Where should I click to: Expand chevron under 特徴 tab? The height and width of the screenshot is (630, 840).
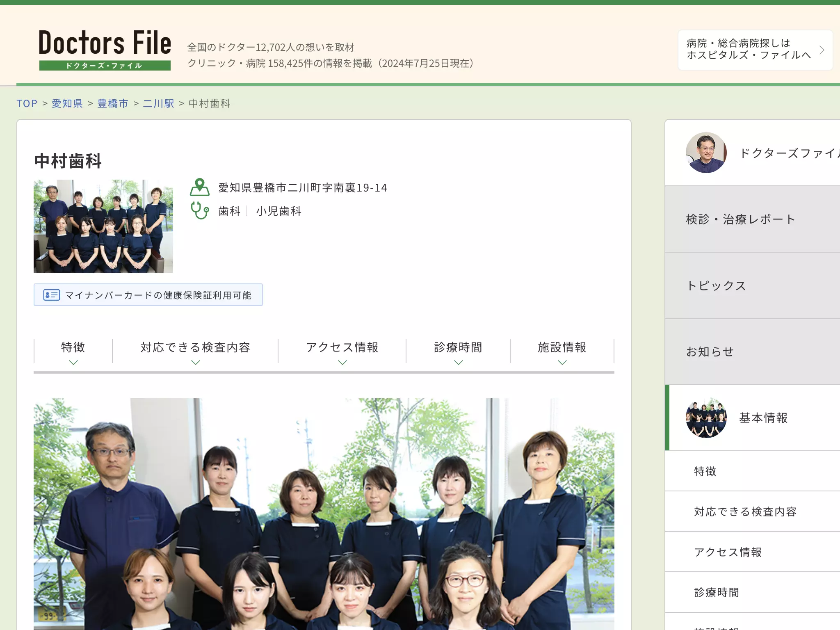pyautogui.click(x=73, y=363)
